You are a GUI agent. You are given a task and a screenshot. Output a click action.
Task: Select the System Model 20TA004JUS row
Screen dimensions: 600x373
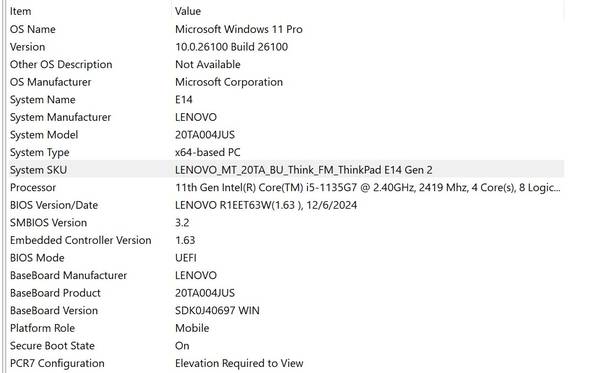tap(285, 135)
